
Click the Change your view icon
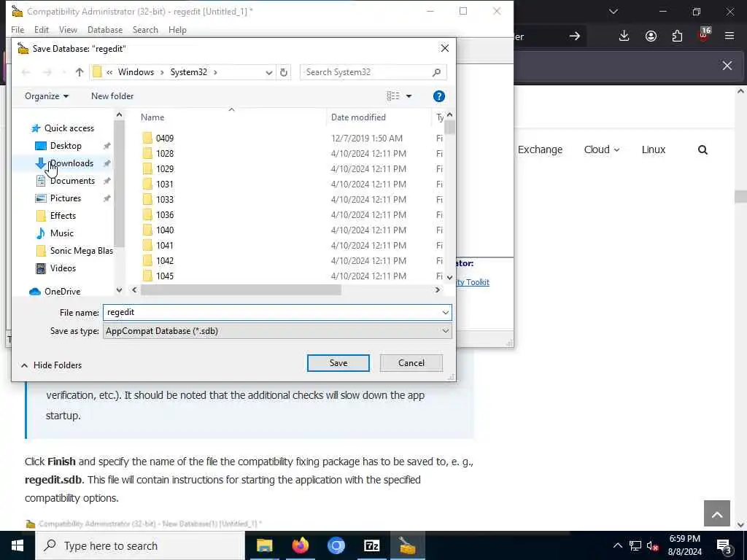pos(393,96)
